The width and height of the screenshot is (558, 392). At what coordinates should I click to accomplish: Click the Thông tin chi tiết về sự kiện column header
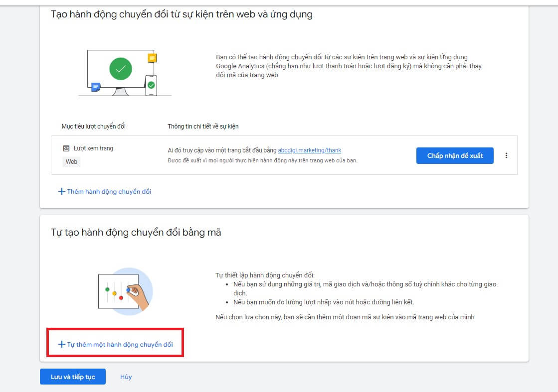pos(203,126)
